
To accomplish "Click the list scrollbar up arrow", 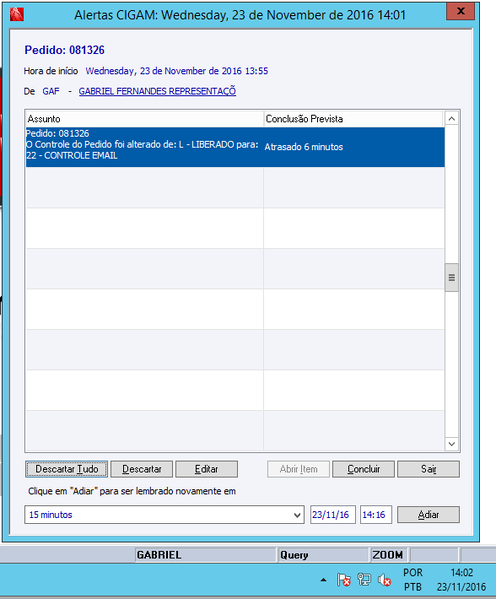I will (452, 119).
